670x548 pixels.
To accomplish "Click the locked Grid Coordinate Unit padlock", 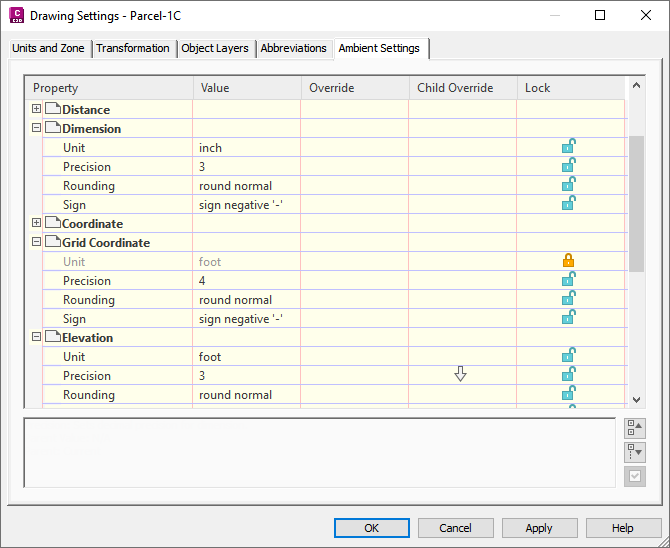I will (x=568, y=262).
